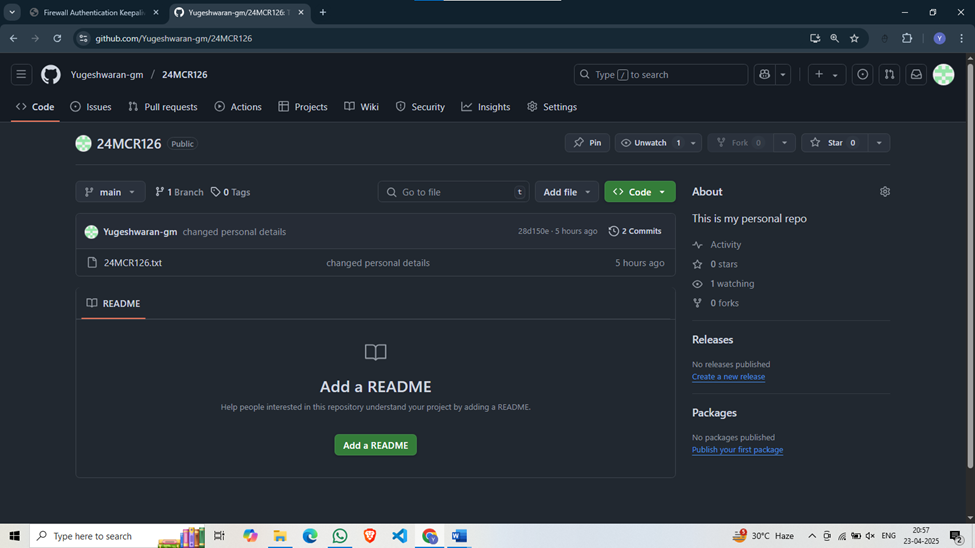Open the Yugeshwaran-gm author link in commit row

click(x=140, y=231)
